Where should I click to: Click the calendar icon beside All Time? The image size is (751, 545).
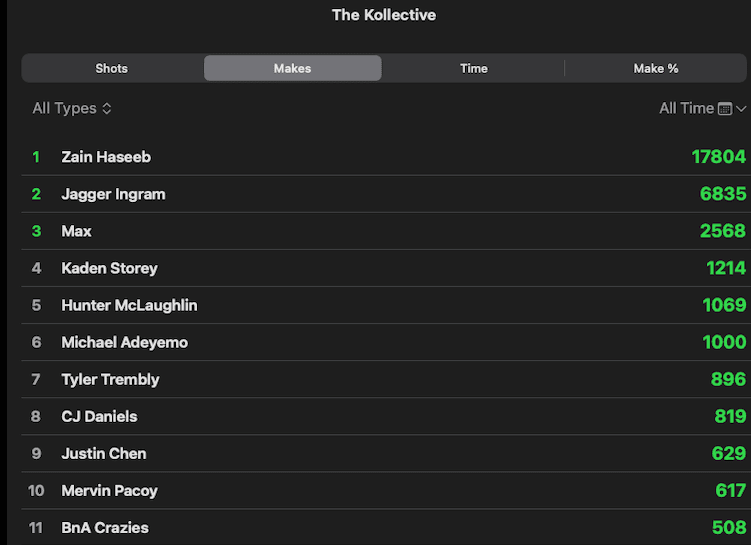(725, 109)
